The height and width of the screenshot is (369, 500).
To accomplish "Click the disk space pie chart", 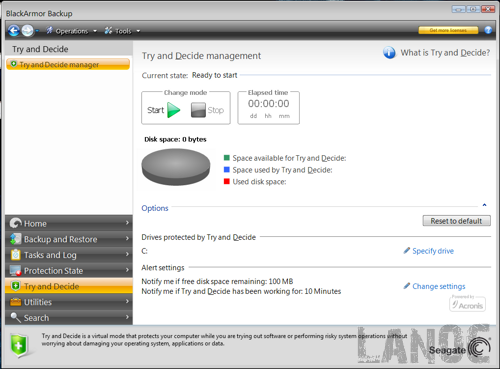I will [176, 167].
